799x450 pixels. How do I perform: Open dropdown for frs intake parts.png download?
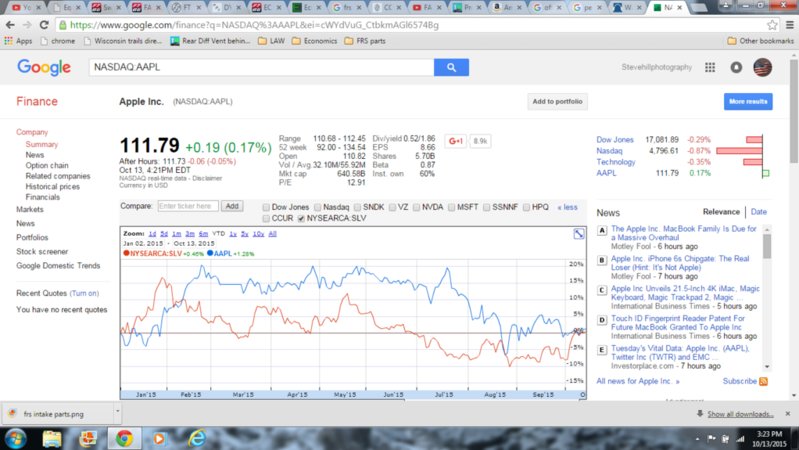[117, 411]
